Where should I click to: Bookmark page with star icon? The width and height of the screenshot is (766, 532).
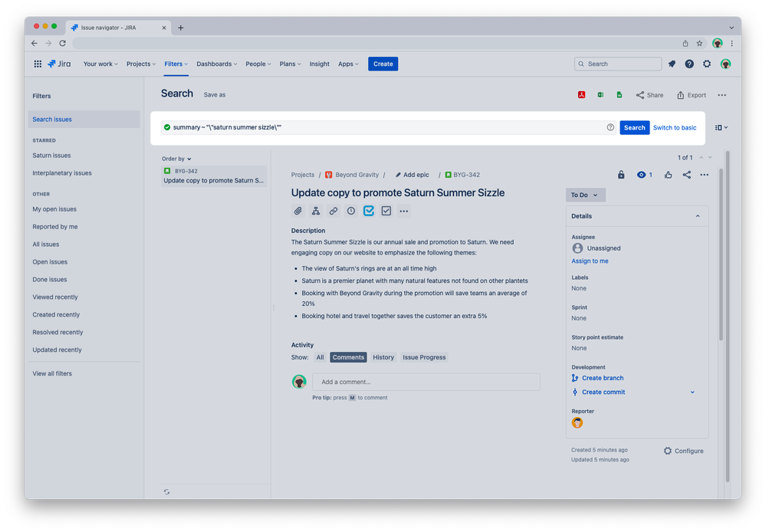[x=699, y=44]
